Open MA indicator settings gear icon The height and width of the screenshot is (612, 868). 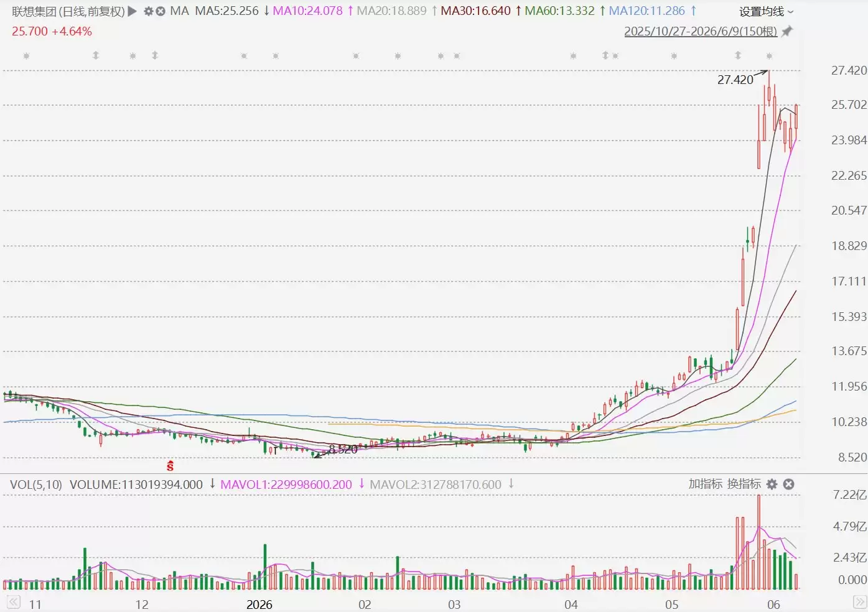click(148, 11)
